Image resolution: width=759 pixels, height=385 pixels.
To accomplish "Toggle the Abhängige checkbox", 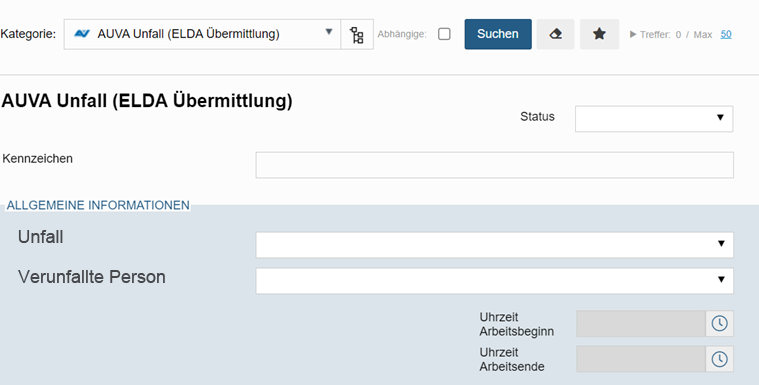I will 444,34.
